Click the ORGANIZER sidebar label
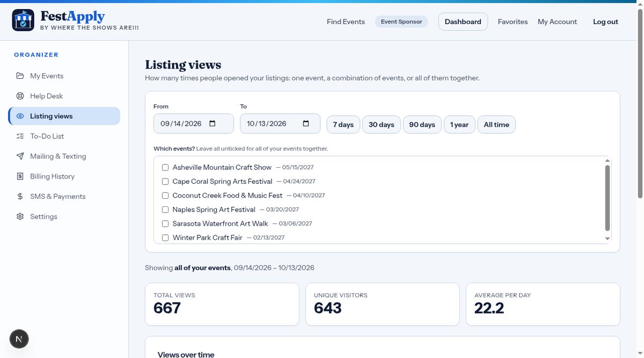 (x=36, y=55)
